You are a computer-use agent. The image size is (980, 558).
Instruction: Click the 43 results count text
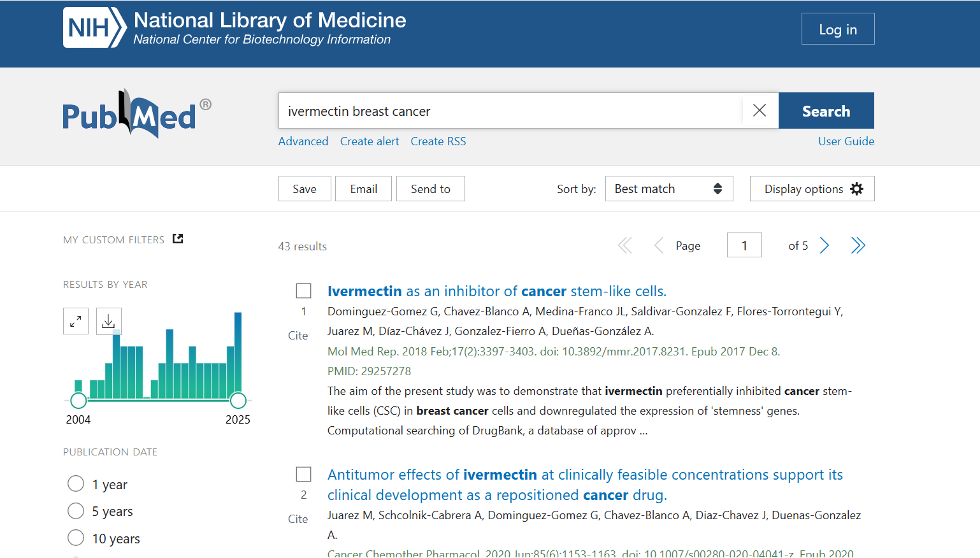tap(303, 247)
